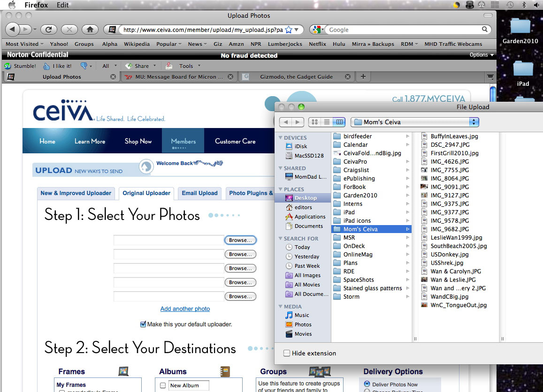Screen dimensions: 543x392
Task: Click the stop loading X button
Action: pos(69,30)
